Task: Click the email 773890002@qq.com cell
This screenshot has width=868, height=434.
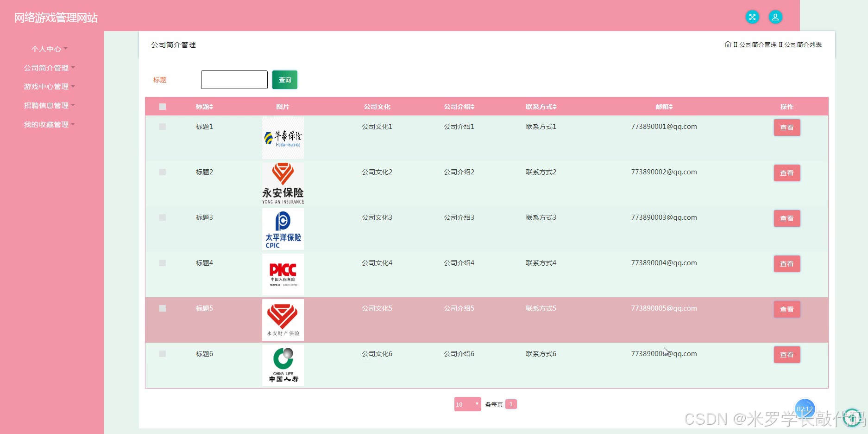Action: pyautogui.click(x=664, y=172)
